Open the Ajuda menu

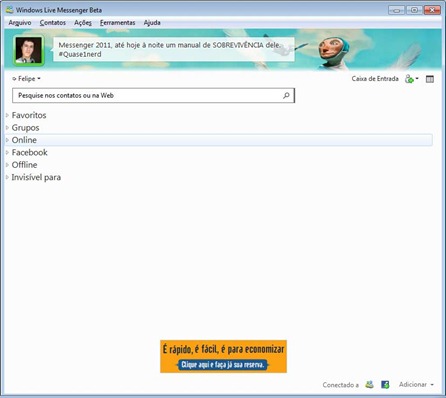tap(152, 23)
